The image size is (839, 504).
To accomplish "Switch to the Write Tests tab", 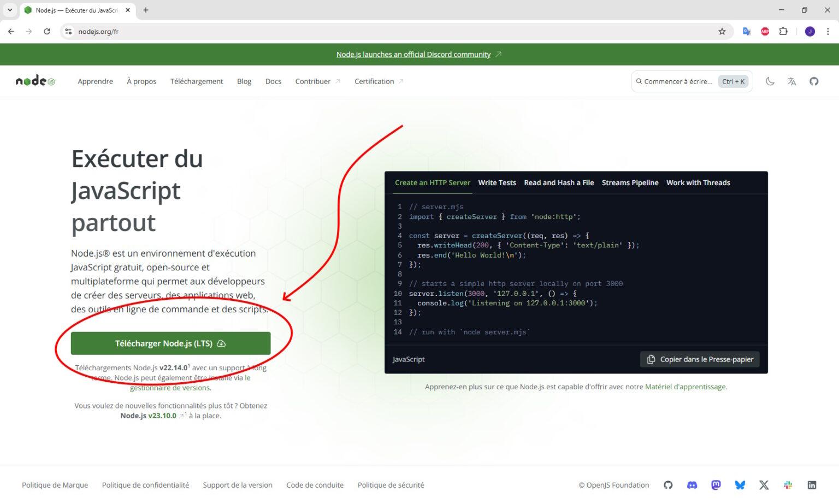I will (497, 182).
